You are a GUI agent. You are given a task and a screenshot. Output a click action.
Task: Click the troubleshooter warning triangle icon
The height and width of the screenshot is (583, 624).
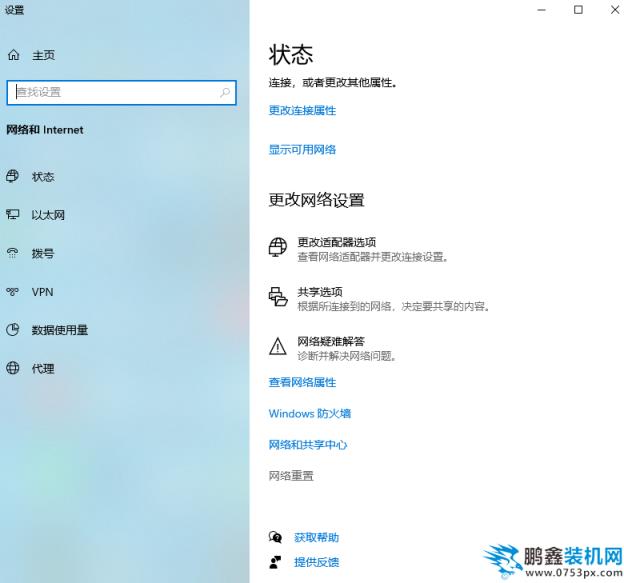click(x=277, y=346)
